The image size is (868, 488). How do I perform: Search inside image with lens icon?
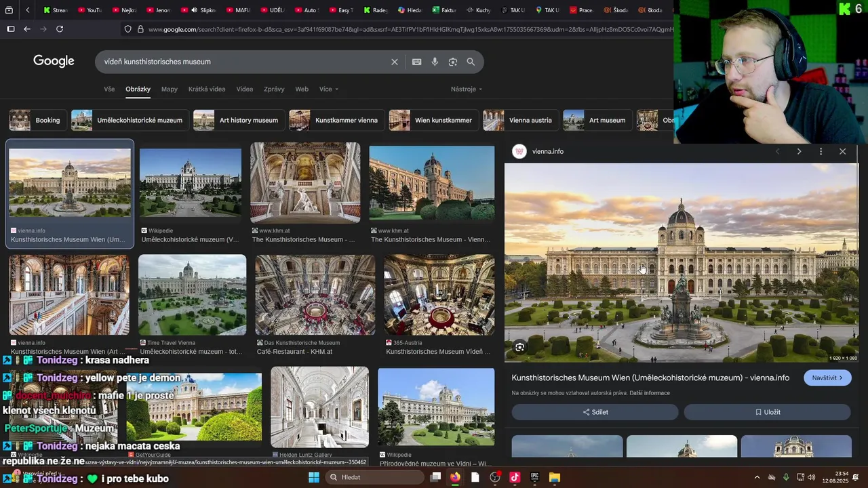(519, 347)
